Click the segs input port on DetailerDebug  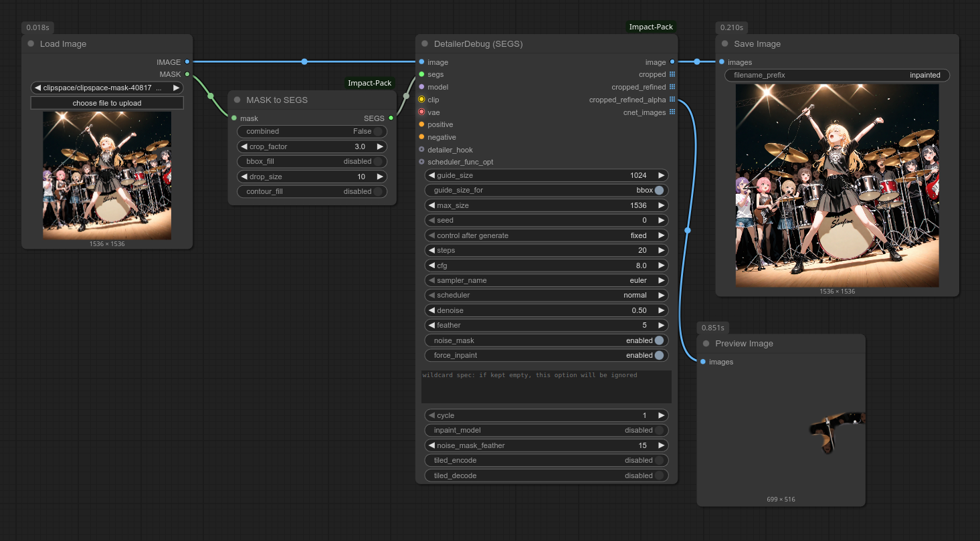pos(421,74)
